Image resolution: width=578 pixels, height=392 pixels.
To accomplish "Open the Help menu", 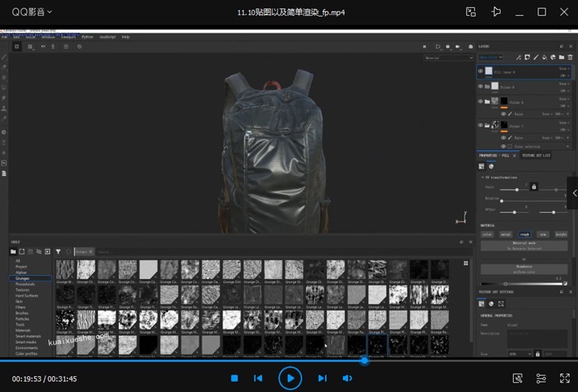I will (126, 37).
